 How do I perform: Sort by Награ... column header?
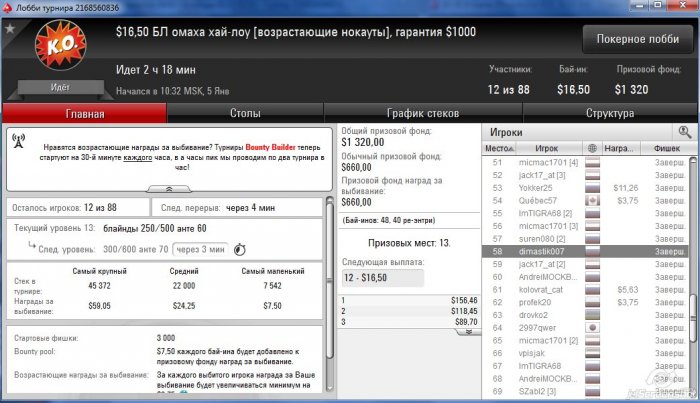pyautogui.click(x=619, y=148)
